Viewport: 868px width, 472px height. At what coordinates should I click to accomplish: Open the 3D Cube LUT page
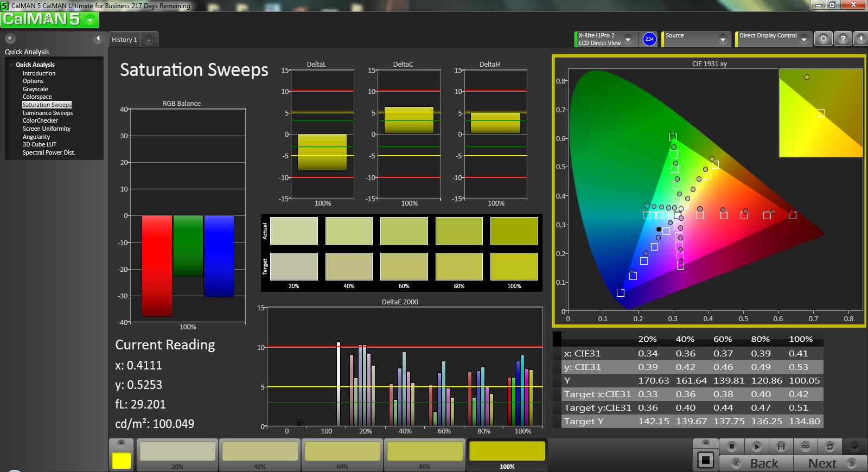pyautogui.click(x=40, y=144)
